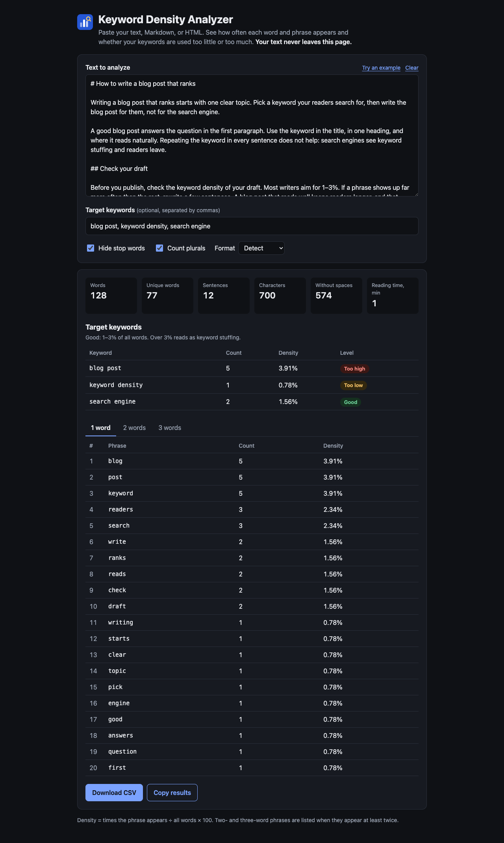Image resolution: width=504 pixels, height=843 pixels.
Task: Click the Try an example link
Action: pos(381,68)
